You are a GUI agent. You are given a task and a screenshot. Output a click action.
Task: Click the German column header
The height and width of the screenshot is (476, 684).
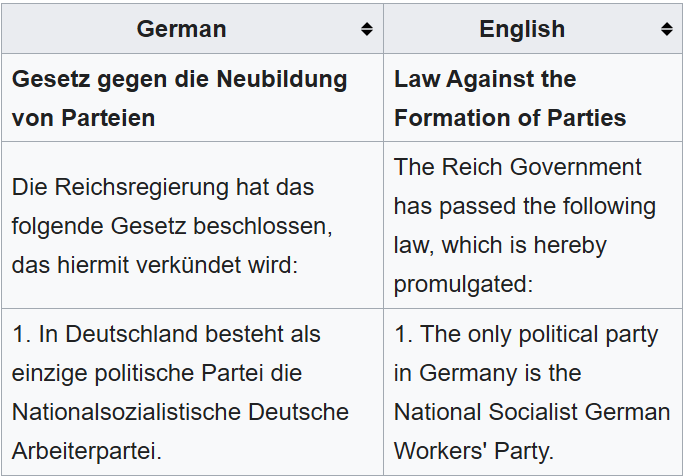point(192,29)
